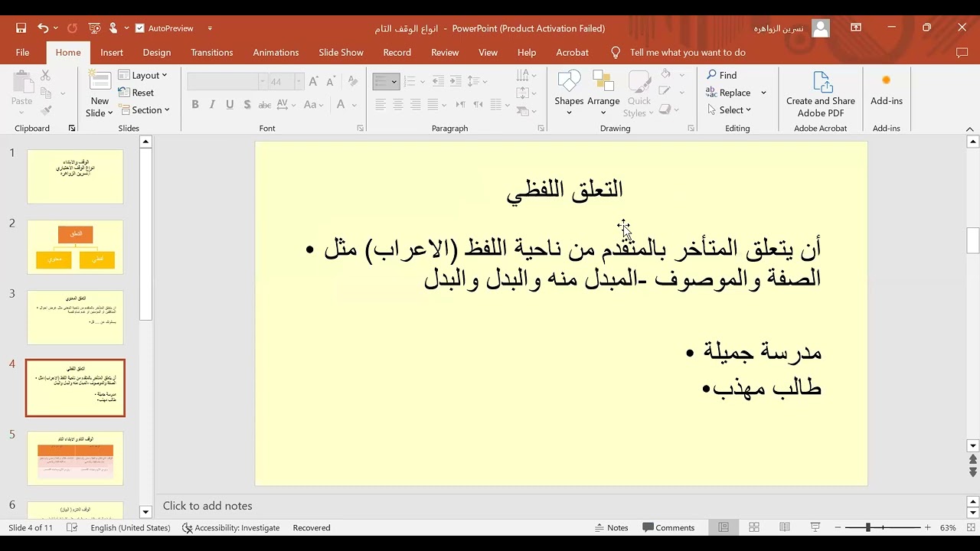Click Increase Font Size icon
Image resolution: width=980 pixels, height=551 pixels.
pyautogui.click(x=315, y=81)
